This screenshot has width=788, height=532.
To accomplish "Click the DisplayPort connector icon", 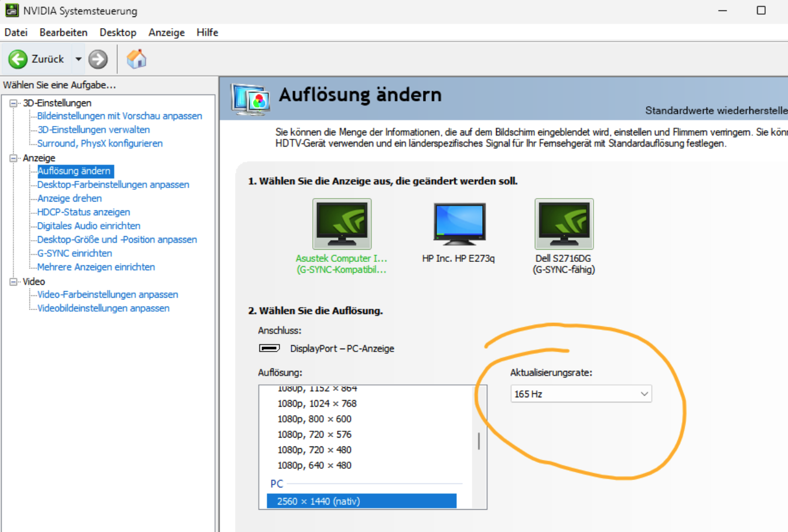I will pyautogui.click(x=270, y=348).
